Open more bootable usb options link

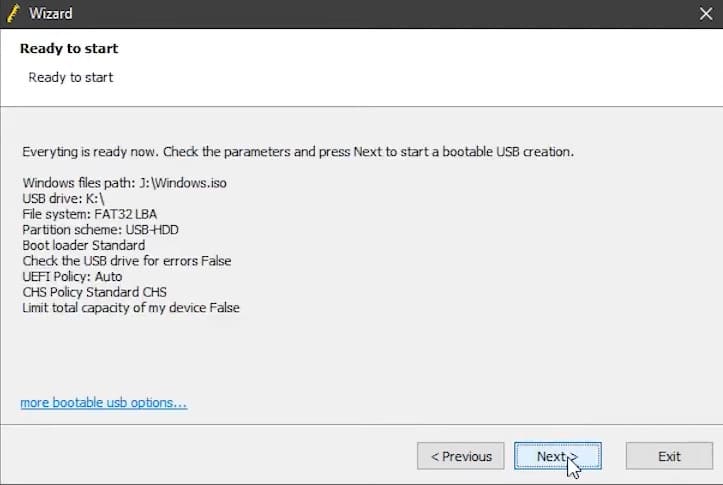(104, 403)
